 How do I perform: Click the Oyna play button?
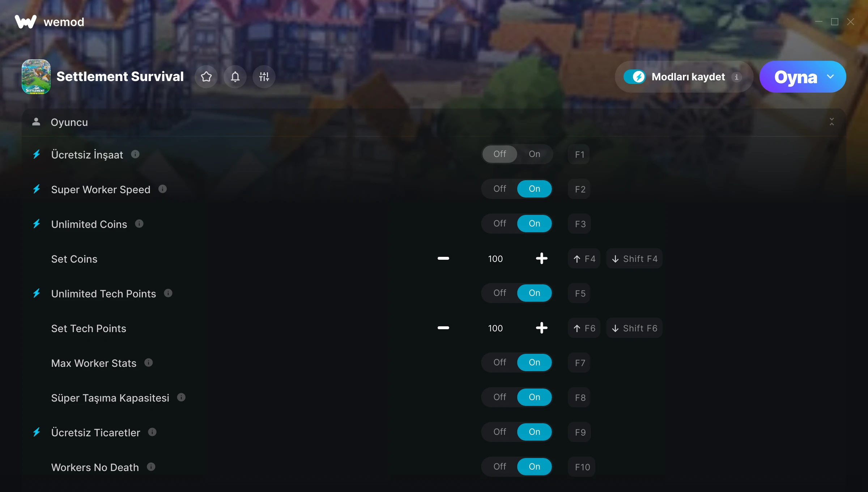click(795, 77)
